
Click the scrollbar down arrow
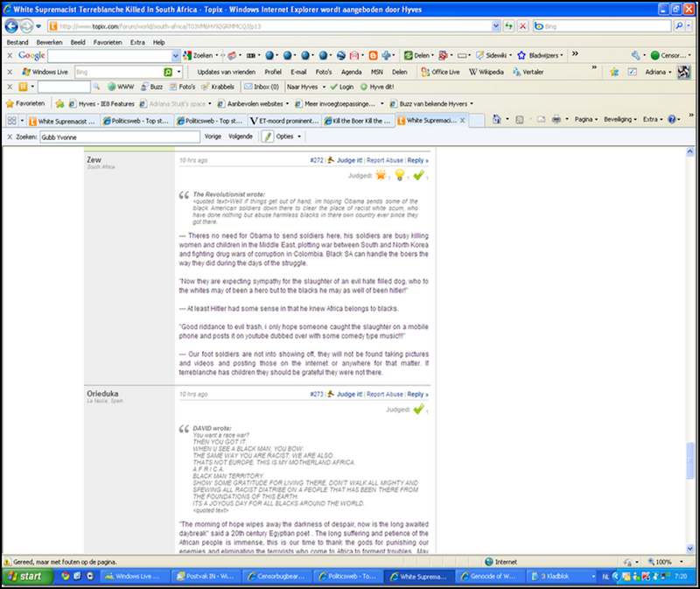pyautogui.click(x=690, y=549)
